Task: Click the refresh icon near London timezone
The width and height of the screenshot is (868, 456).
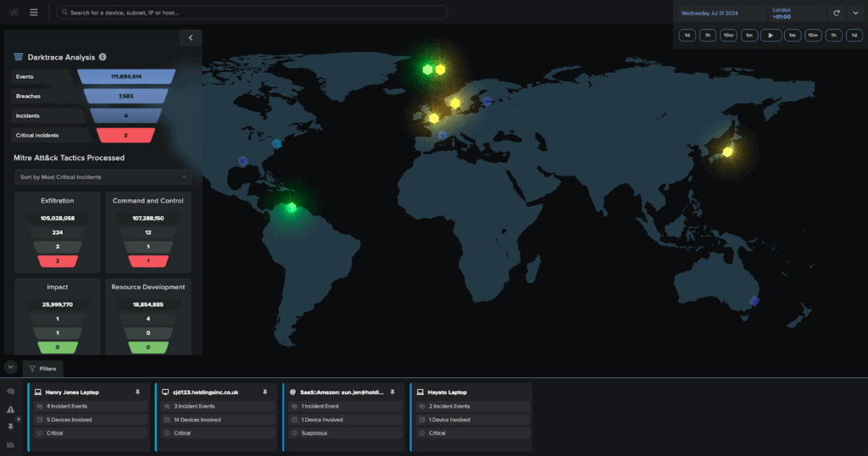Action: 836,13
